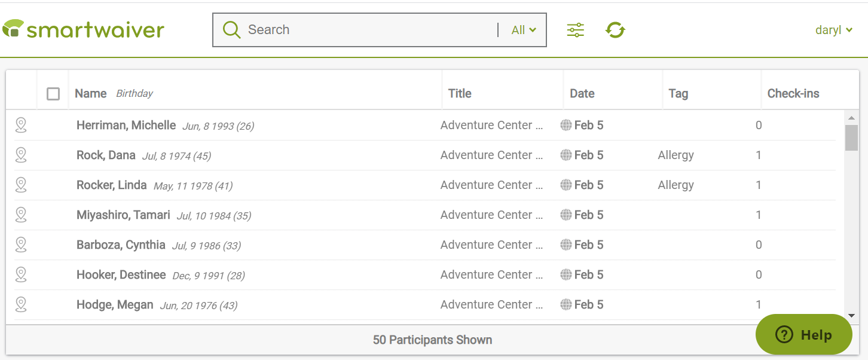Click the question mark icon in Help button

pos(783,335)
